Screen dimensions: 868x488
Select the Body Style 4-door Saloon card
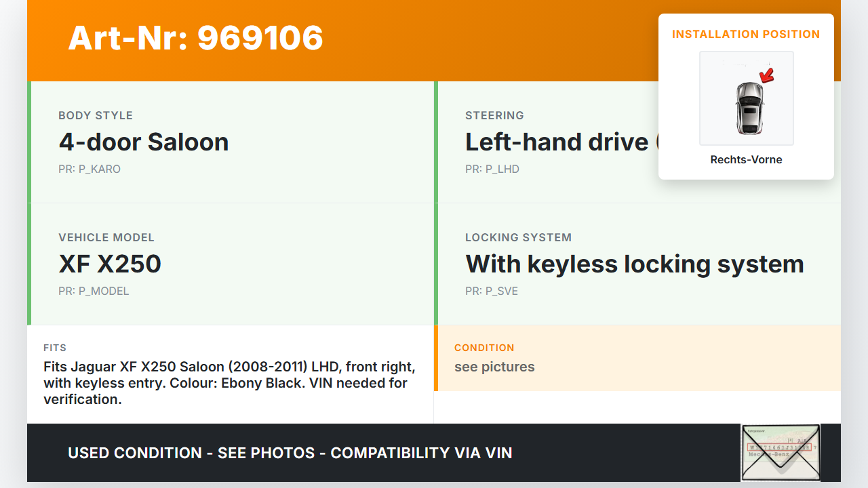point(231,142)
